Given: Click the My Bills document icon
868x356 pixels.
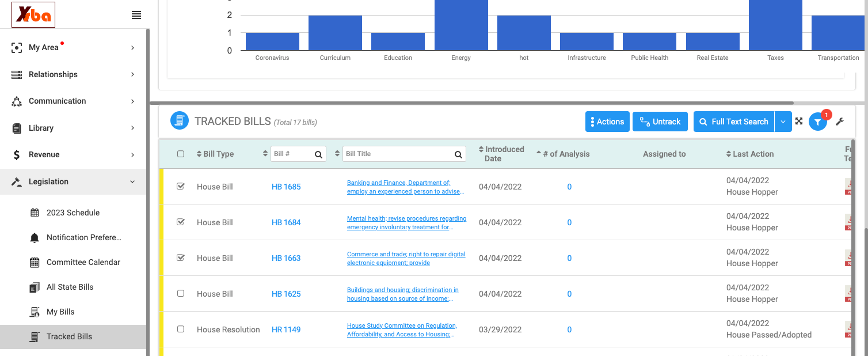Looking at the screenshot, I should point(35,312).
